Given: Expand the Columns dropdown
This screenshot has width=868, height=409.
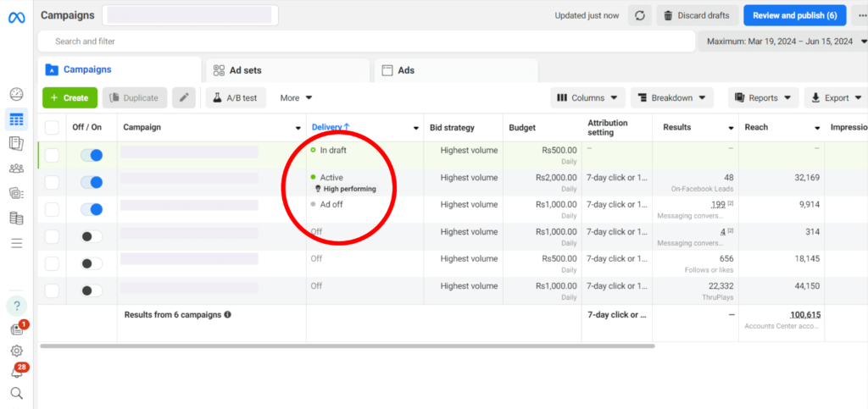Looking at the screenshot, I should coord(588,98).
